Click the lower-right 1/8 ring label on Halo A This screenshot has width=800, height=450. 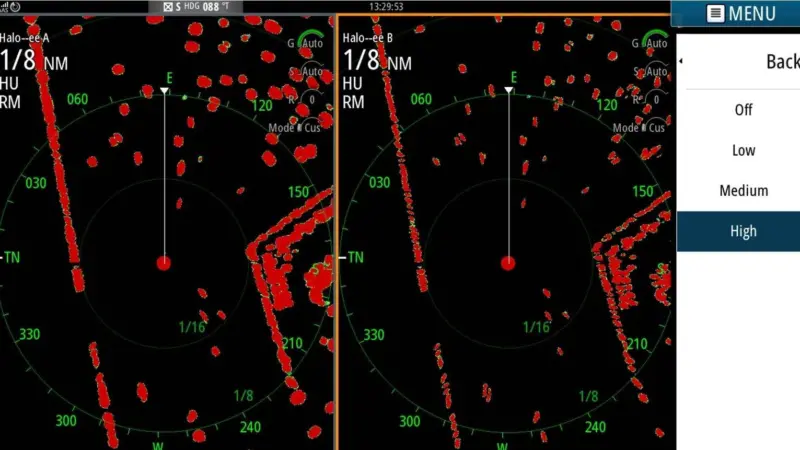pyautogui.click(x=243, y=395)
